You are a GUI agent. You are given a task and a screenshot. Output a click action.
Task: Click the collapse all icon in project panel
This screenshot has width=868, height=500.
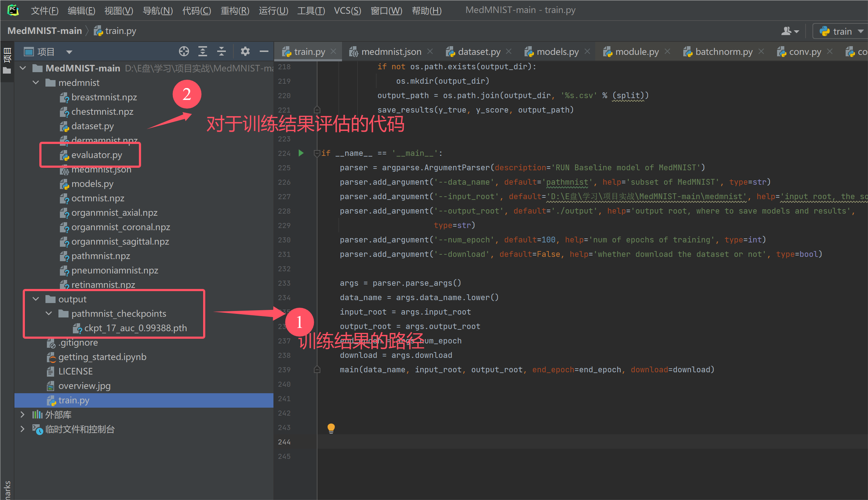(222, 52)
